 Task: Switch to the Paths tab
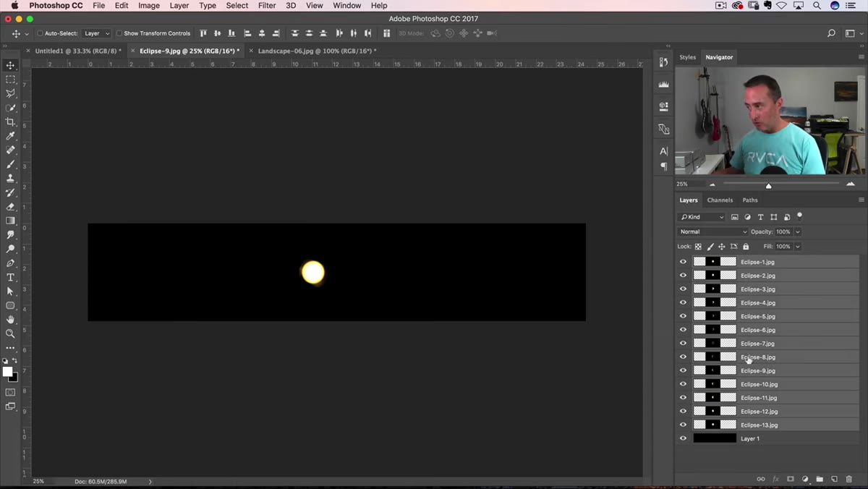pyautogui.click(x=750, y=200)
